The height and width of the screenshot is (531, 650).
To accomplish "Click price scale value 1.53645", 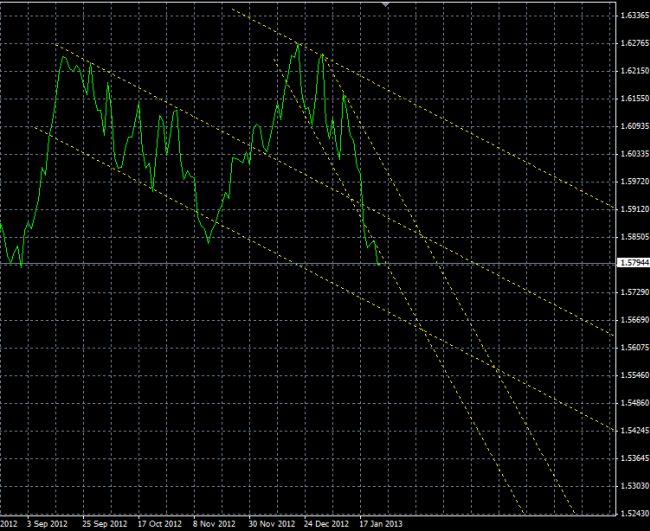I will tap(634, 458).
